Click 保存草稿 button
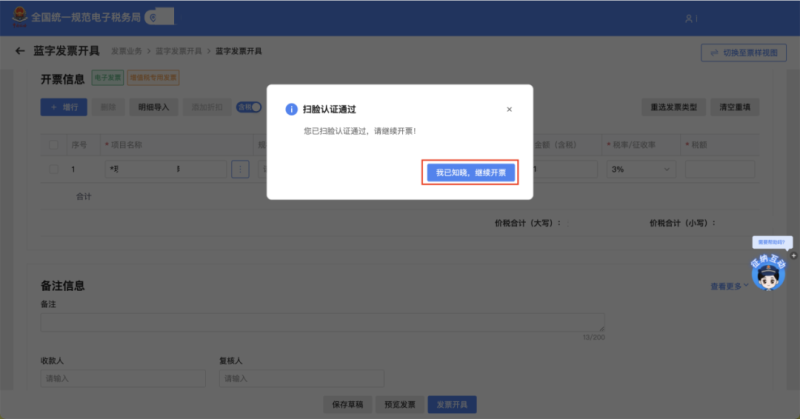 347,404
